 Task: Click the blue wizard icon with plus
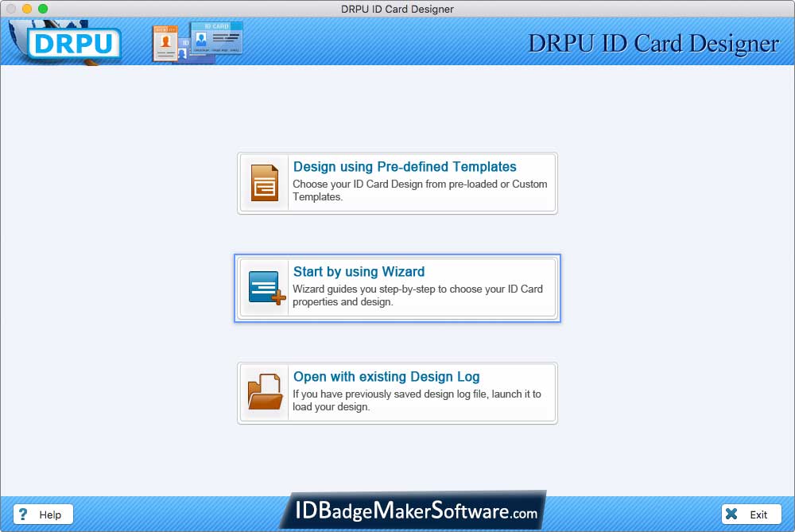(x=266, y=288)
